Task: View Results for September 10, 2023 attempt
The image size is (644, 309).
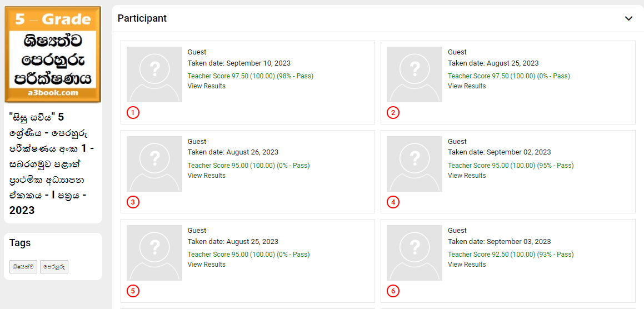Action: 207,86
